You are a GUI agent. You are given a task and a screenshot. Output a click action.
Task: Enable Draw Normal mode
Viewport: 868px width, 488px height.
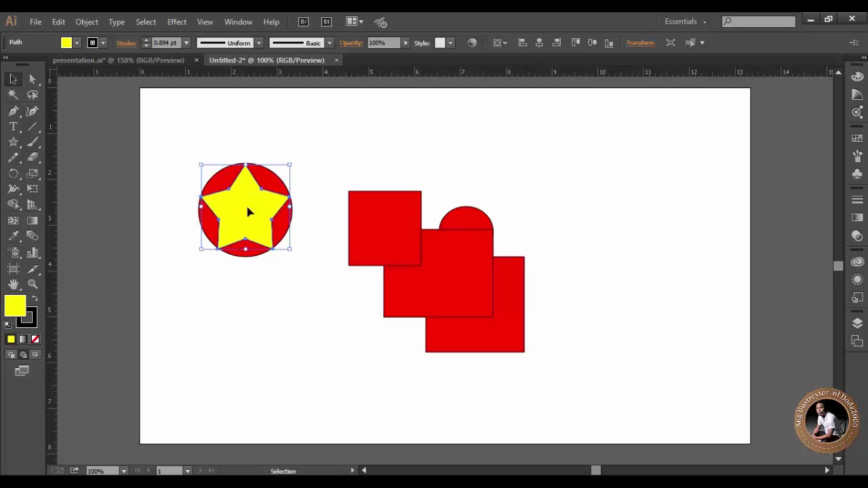(11, 354)
